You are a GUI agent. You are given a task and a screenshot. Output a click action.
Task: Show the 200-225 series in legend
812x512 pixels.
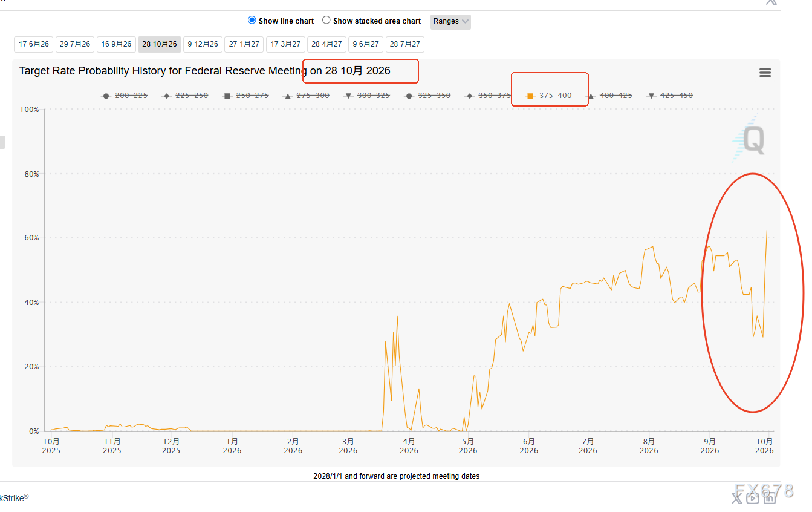click(125, 96)
